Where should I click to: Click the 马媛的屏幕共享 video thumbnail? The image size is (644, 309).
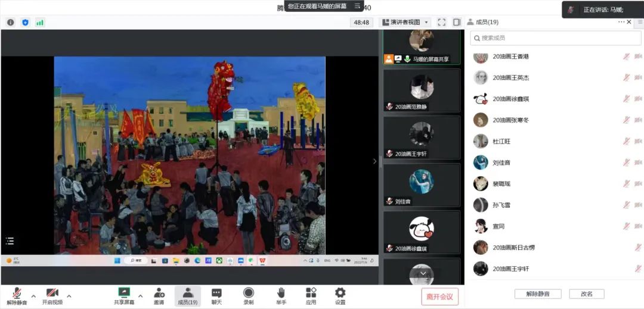[422, 46]
